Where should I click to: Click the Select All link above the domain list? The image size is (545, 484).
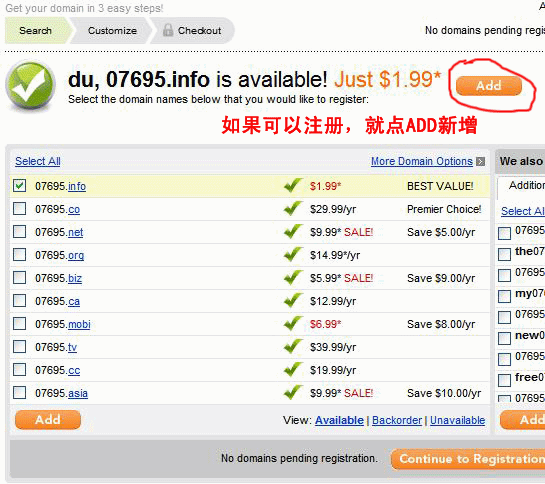click(x=38, y=161)
